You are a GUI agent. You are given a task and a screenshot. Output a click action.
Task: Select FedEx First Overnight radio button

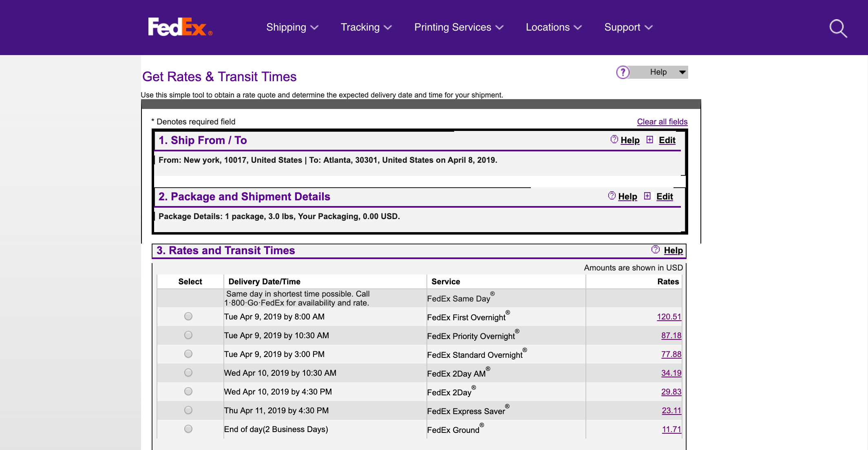pyautogui.click(x=188, y=316)
